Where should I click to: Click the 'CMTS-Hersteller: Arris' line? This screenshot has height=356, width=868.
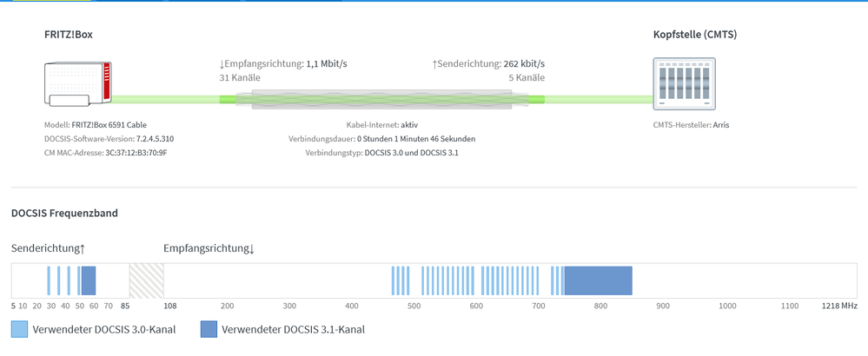coord(692,125)
